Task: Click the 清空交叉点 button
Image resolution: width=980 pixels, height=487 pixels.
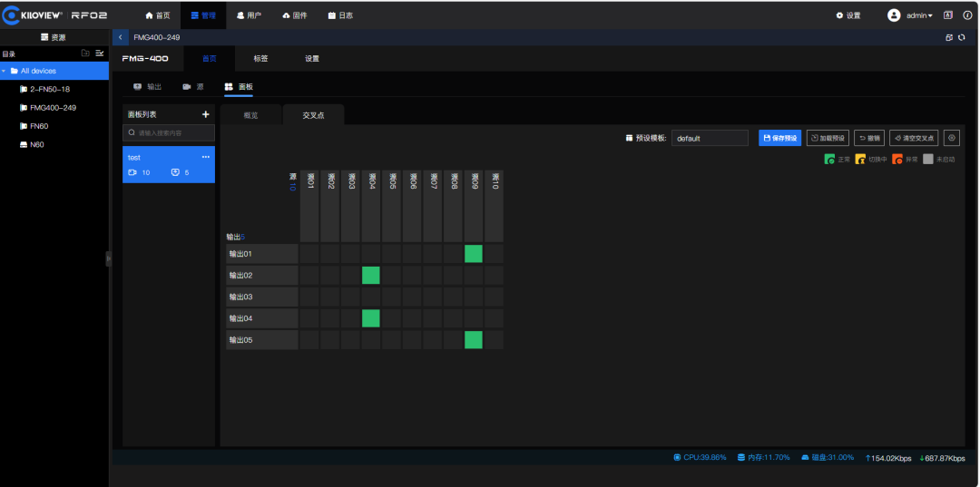Action: tap(913, 138)
